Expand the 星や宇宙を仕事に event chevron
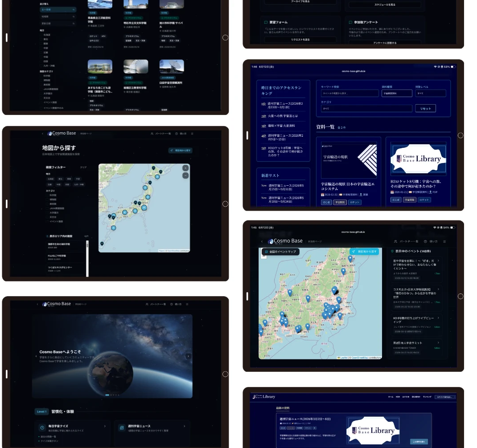Viewport: 477px width, 448px height. pyautogui.click(x=438, y=261)
